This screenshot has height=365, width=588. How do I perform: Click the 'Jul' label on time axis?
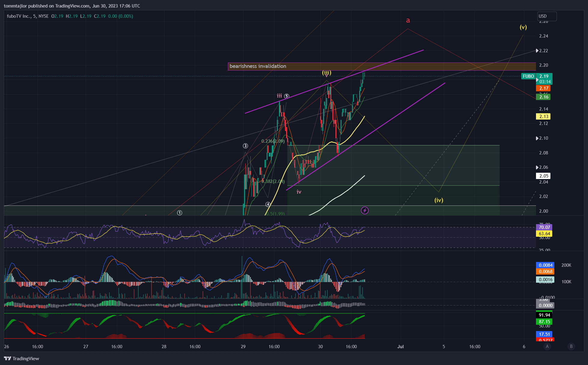[400, 347]
